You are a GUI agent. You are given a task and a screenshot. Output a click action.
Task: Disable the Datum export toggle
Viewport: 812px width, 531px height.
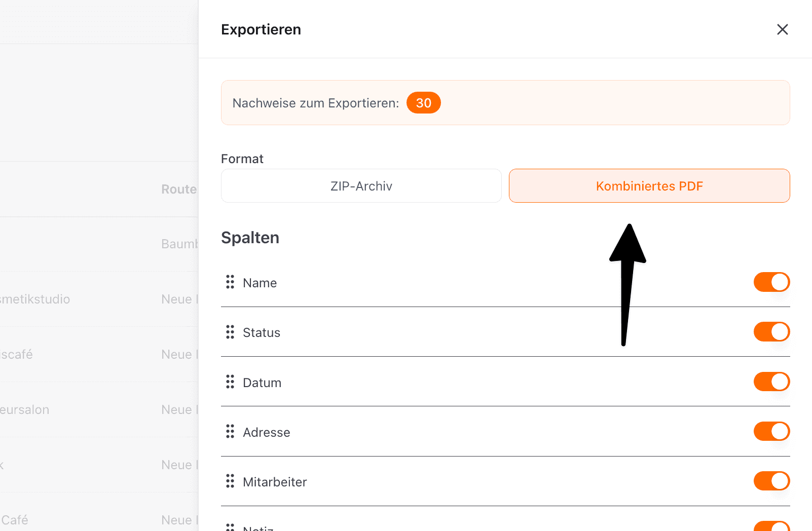pyautogui.click(x=771, y=382)
